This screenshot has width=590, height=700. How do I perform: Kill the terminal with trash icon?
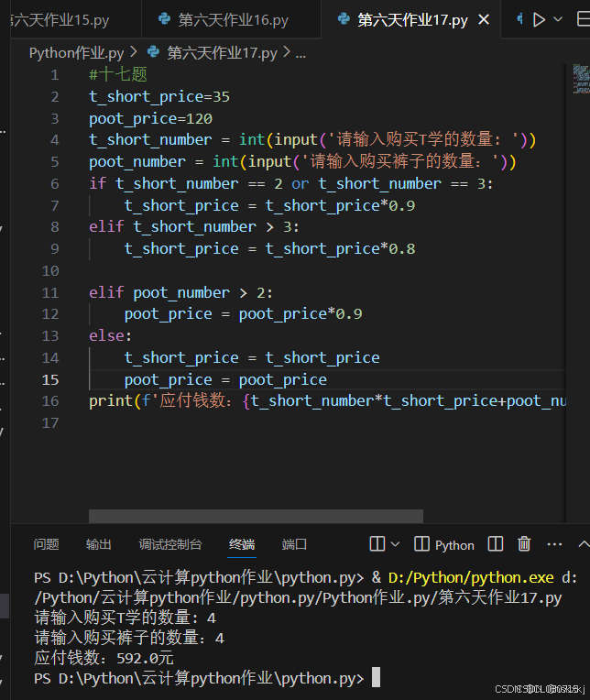524,544
